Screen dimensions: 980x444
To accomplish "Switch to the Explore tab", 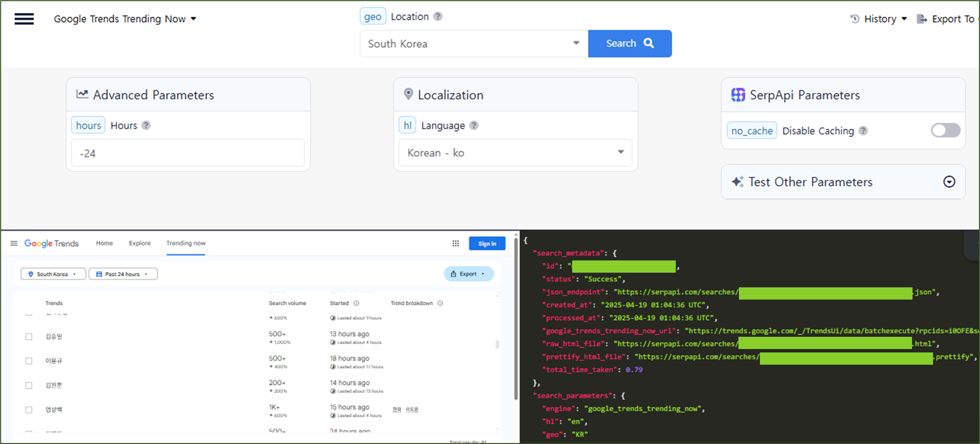I will (140, 243).
